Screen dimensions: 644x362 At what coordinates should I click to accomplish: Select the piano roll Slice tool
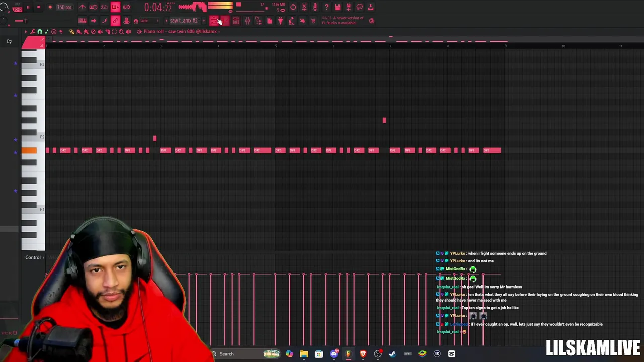pos(107,31)
